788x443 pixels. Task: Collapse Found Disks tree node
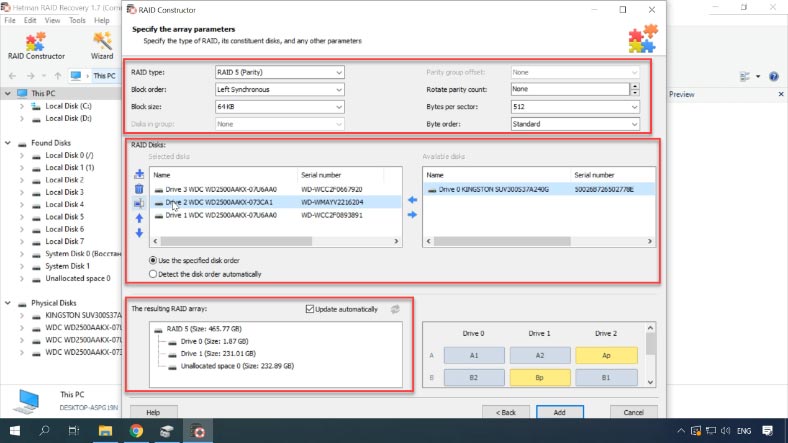point(8,143)
